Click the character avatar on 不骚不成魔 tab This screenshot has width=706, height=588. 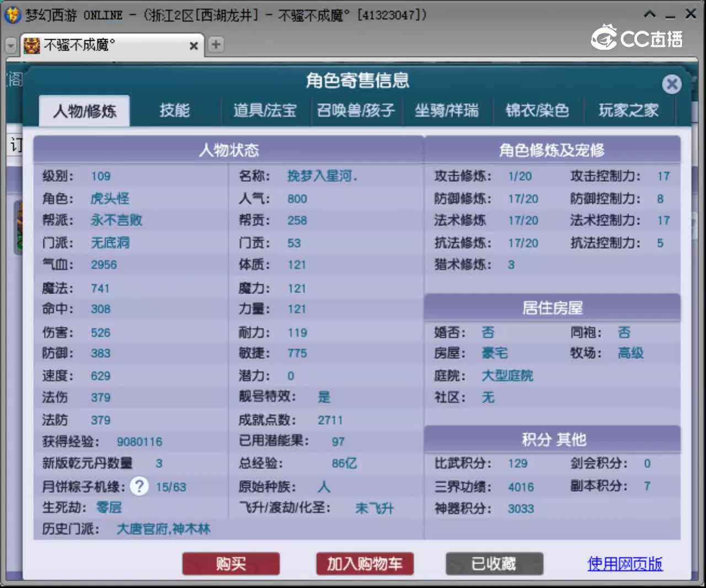(x=31, y=45)
